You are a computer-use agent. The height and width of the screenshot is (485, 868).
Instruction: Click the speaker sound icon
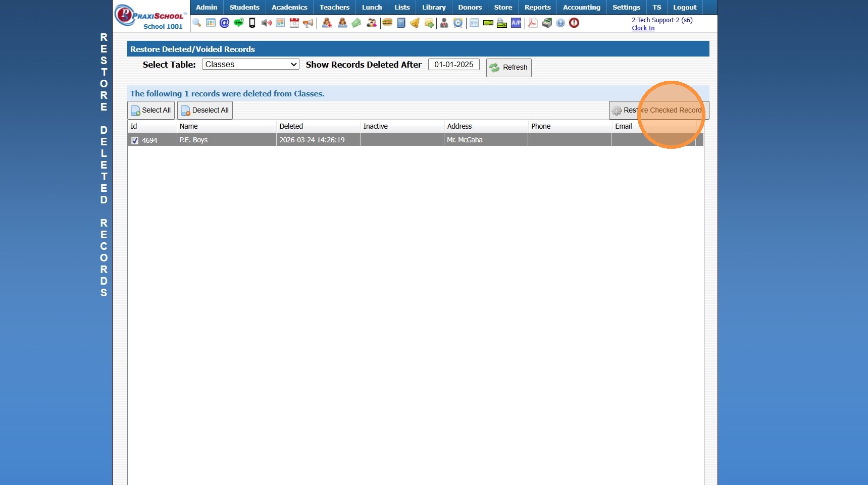click(x=266, y=23)
